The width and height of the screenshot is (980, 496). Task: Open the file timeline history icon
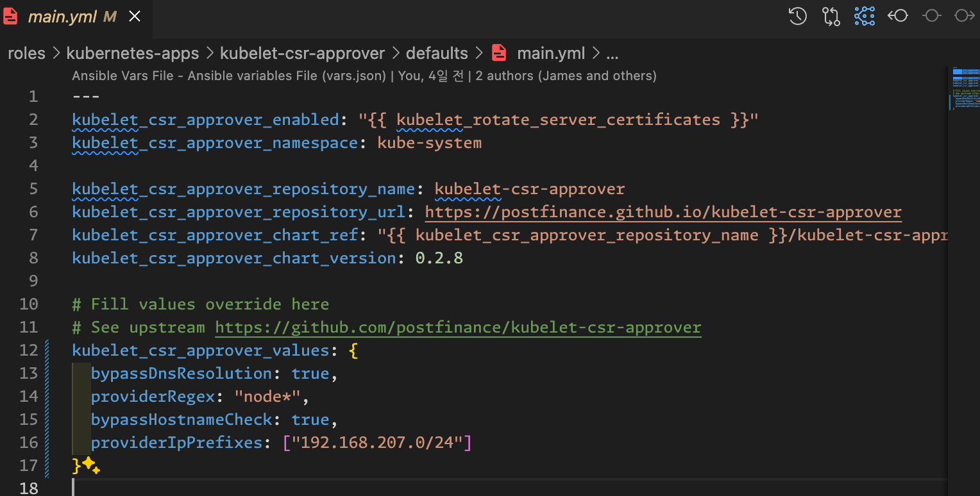click(x=798, y=16)
